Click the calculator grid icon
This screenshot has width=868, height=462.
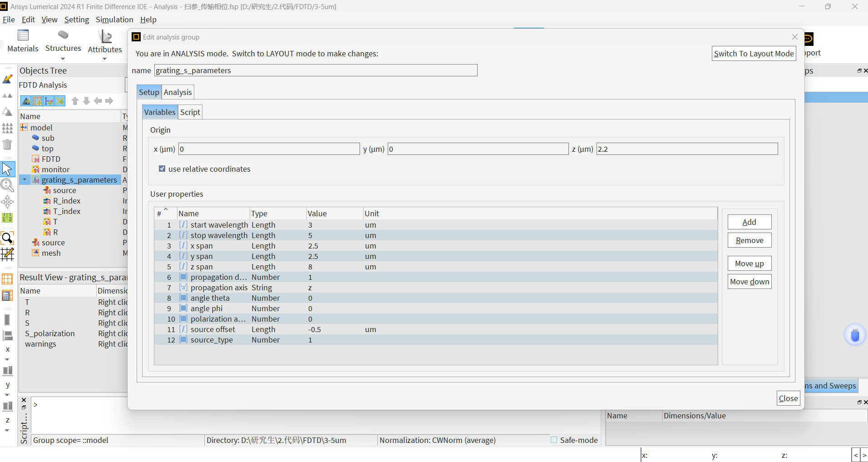7,296
